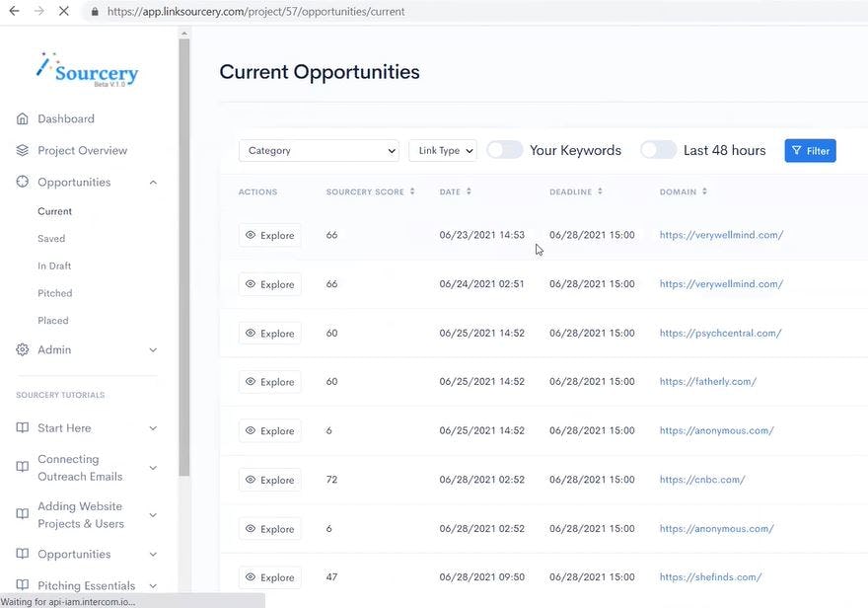Click the Adding Website Projects book icon
This screenshot has width=868, height=608.
[x=22, y=514]
